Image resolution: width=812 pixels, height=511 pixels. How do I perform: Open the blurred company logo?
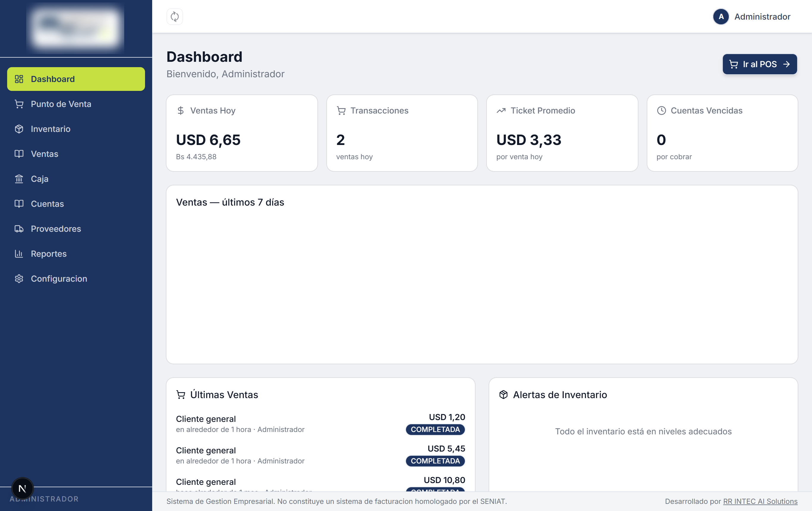75,28
